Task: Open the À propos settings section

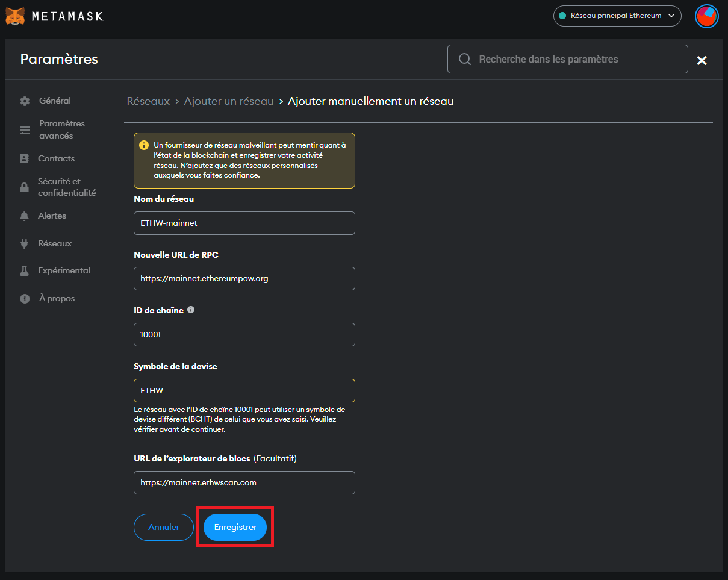Action: [56, 299]
